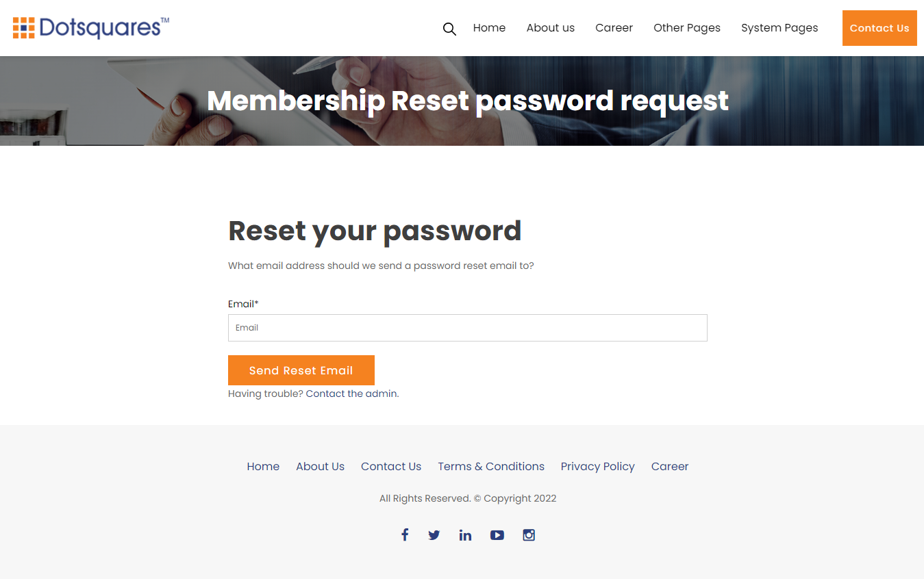Visit the footer Career link
Image resolution: width=924 pixels, height=579 pixels.
[669, 466]
